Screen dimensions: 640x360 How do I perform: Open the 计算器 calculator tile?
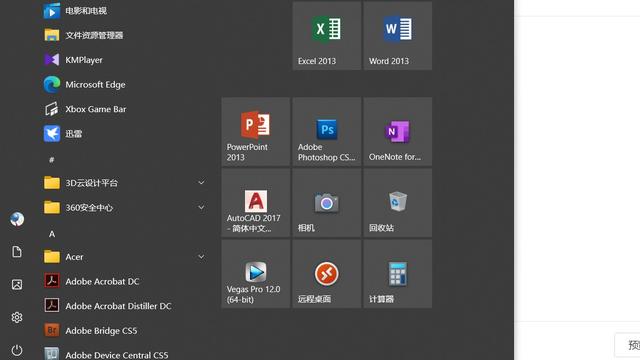(x=398, y=274)
